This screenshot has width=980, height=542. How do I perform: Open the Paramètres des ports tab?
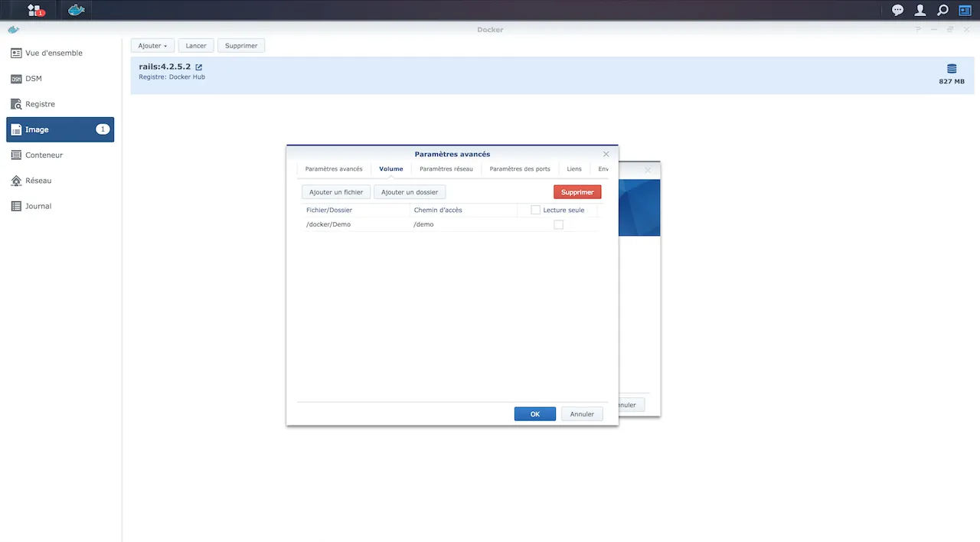(x=520, y=169)
